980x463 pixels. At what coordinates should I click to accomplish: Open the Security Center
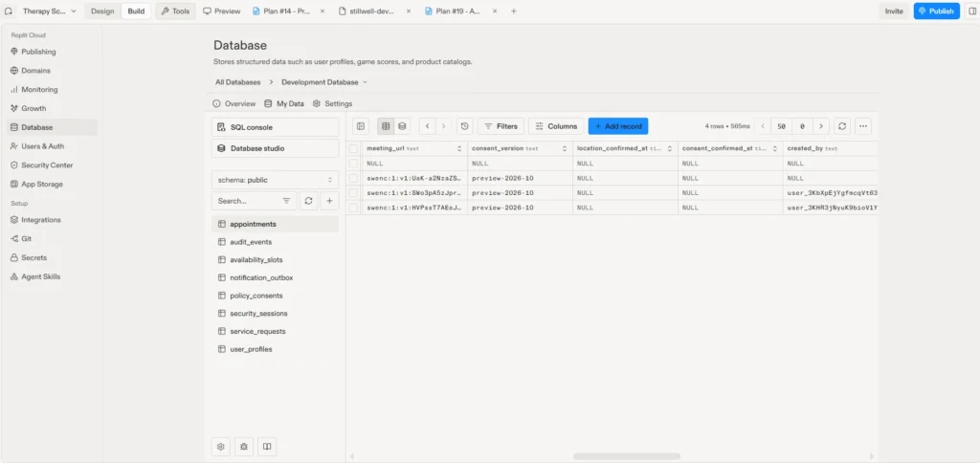[x=50, y=165]
